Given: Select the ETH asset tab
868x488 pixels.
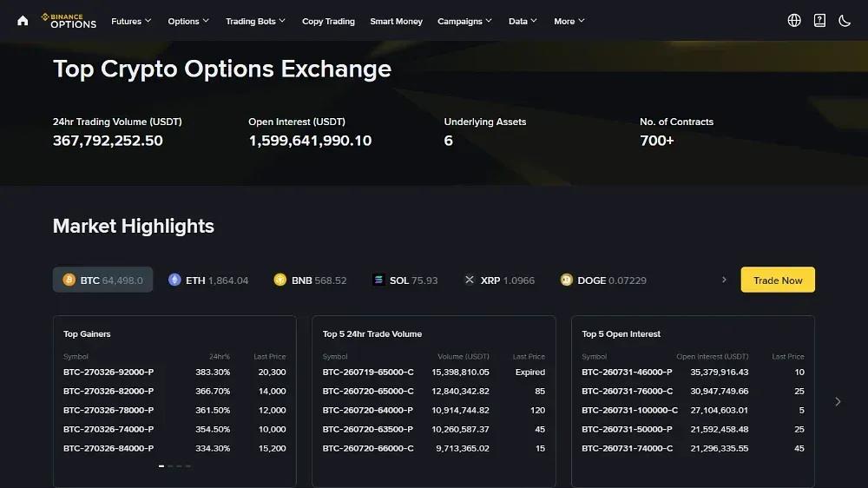Looking at the screenshot, I should [208, 280].
